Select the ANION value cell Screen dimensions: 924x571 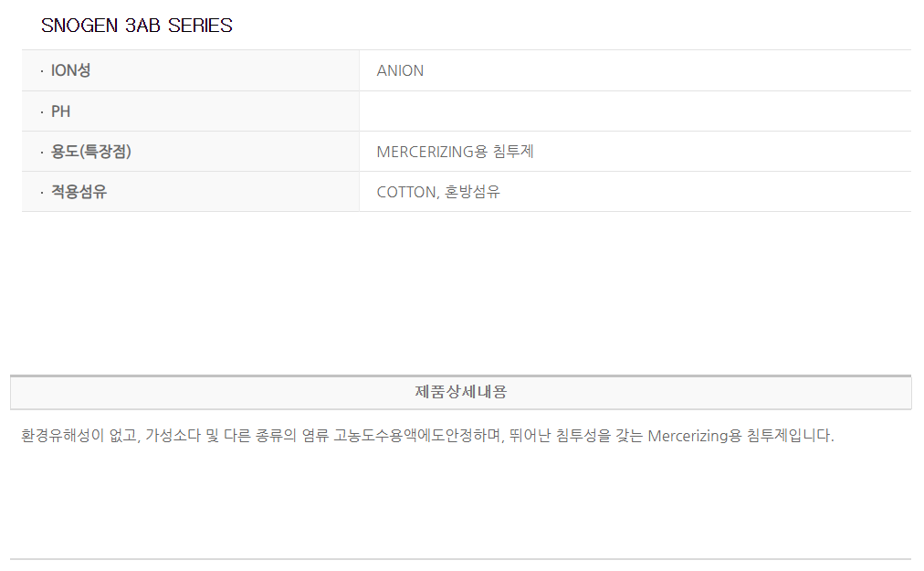400,70
